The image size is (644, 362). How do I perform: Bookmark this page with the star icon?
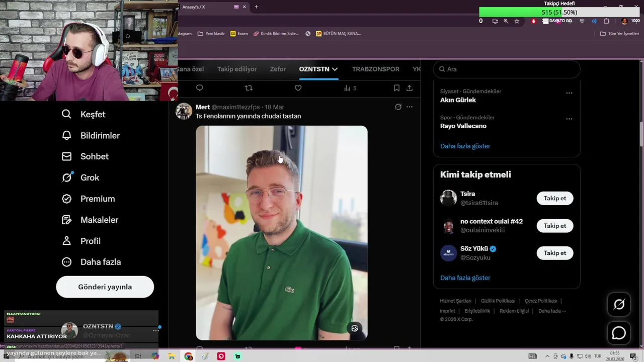pos(517,21)
